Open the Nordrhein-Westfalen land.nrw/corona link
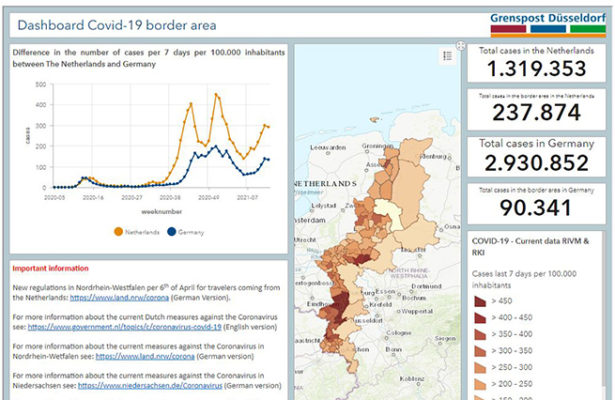Viewport: 615px width, 400px height. click(x=145, y=356)
